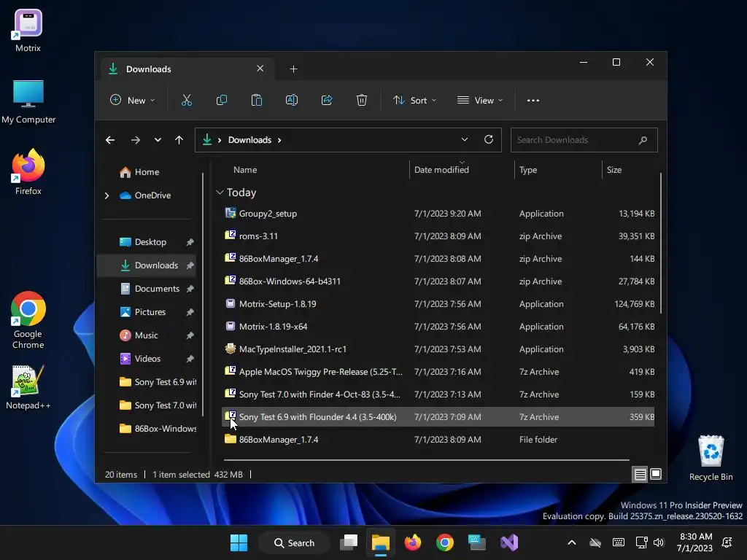
Task: Click the file list vertical scrollbar
Action: (661, 243)
